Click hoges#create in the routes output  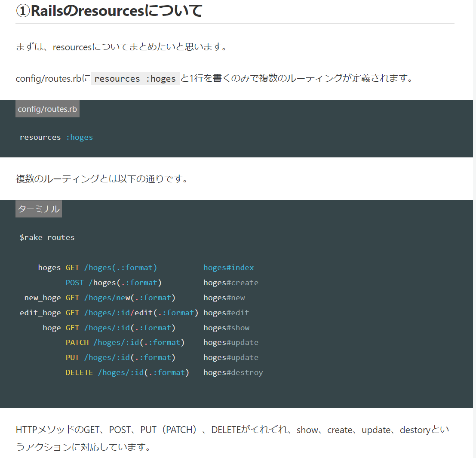231,283
